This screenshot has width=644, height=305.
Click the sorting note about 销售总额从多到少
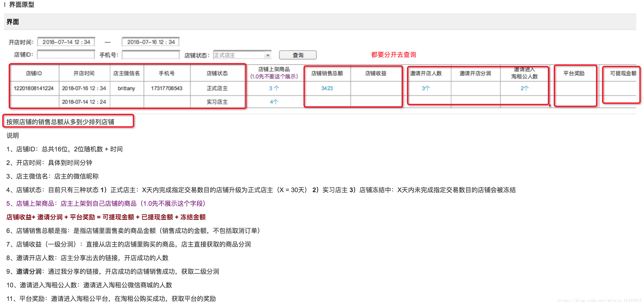point(60,122)
